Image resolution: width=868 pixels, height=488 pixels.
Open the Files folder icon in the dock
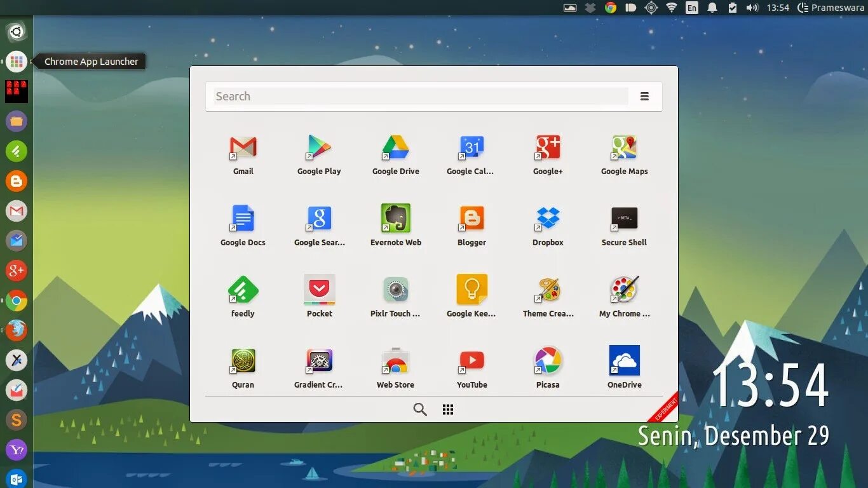point(17,121)
